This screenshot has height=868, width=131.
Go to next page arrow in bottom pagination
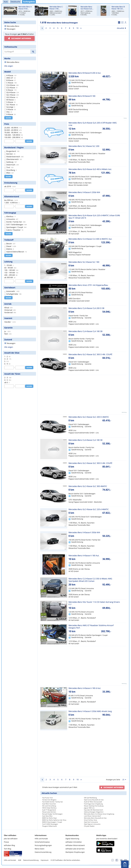pos(81,779)
